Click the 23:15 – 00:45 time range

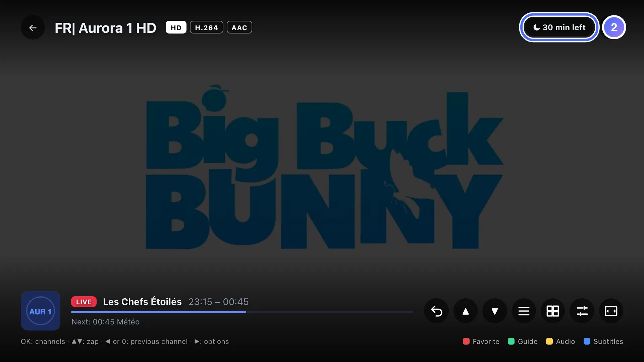pyautogui.click(x=219, y=302)
